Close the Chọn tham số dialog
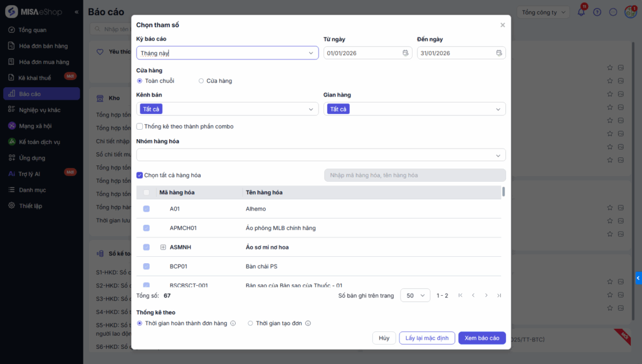This screenshot has width=642, height=364. [x=502, y=25]
